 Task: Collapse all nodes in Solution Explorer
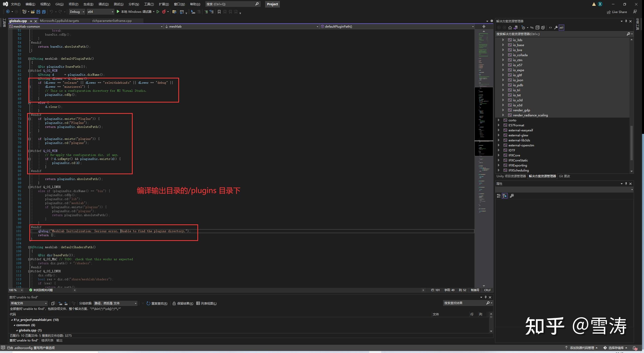tap(537, 28)
